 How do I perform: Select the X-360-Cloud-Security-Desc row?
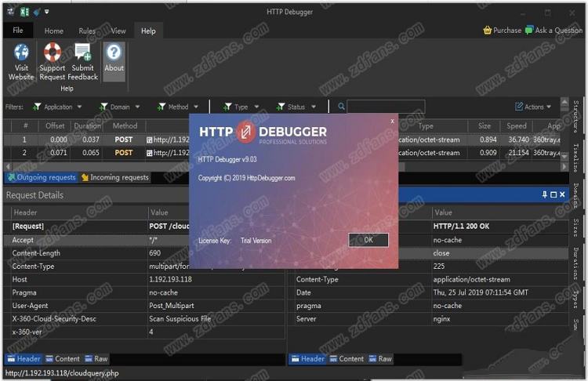tap(144, 319)
